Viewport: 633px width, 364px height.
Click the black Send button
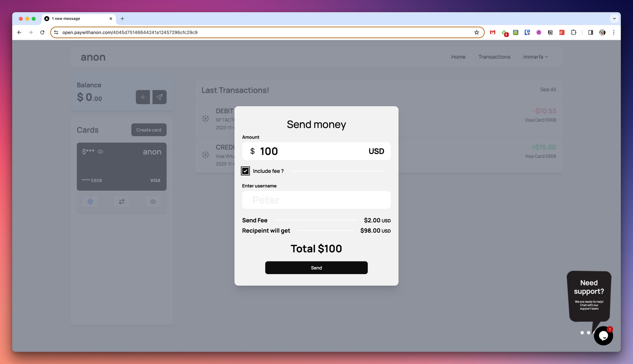(x=316, y=268)
